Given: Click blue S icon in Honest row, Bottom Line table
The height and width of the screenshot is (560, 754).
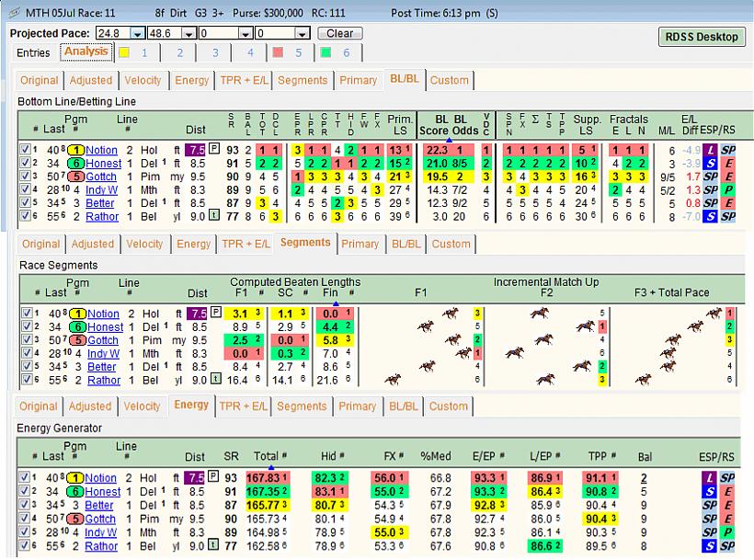Looking at the screenshot, I should point(710,164).
